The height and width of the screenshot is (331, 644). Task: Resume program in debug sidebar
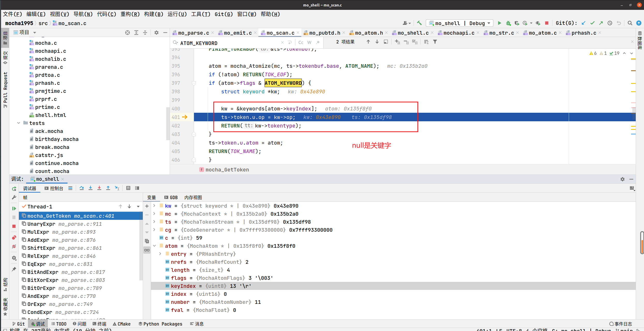(x=14, y=208)
